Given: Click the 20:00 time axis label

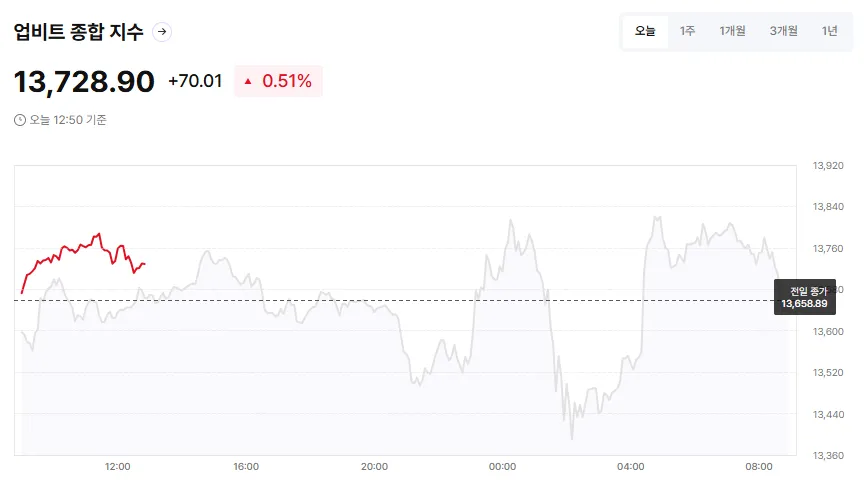Looking at the screenshot, I should pyautogui.click(x=374, y=467).
